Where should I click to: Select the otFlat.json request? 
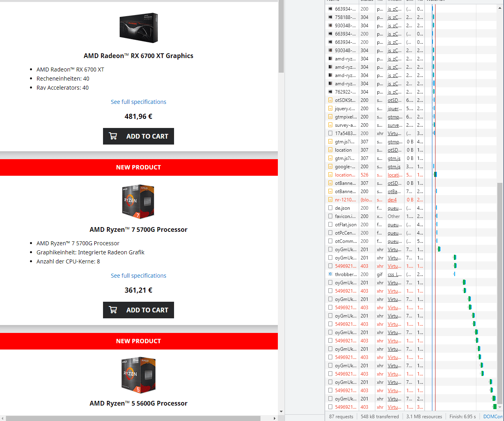tap(411, 225)
